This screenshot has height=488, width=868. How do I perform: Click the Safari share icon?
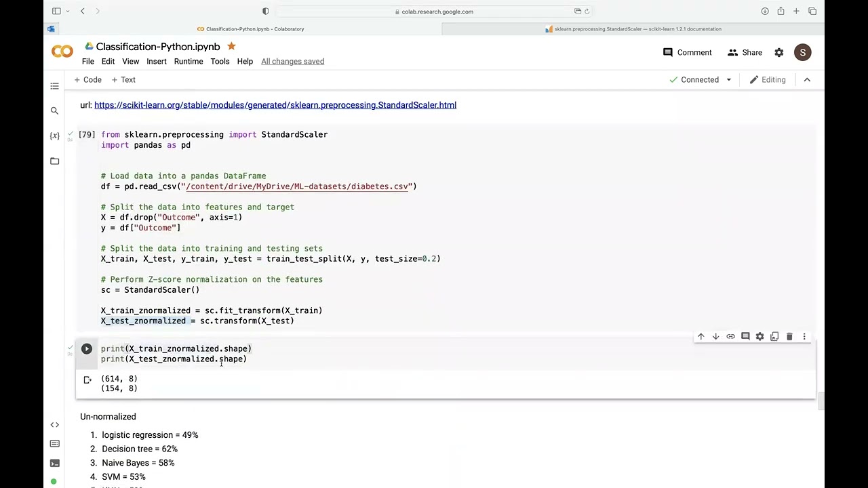(x=781, y=11)
